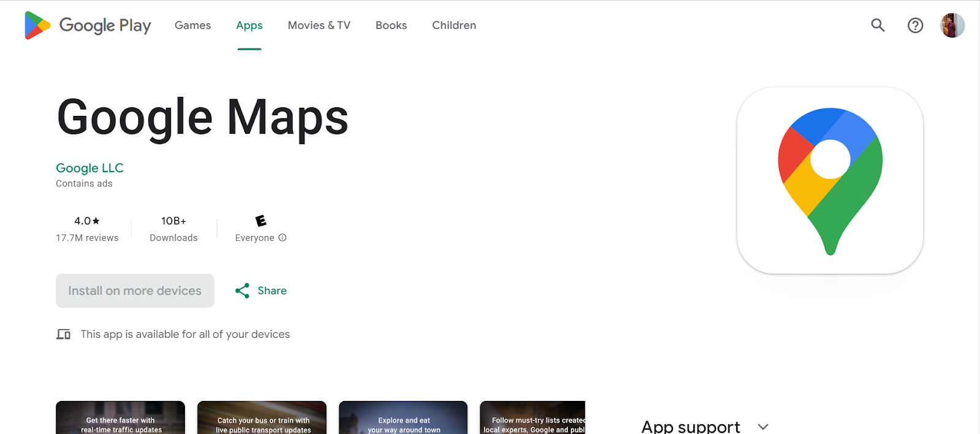Image resolution: width=980 pixels, height=434 pixels.
Task: Click 'This app is available' text
Action: pyautogui.click(x=185, y=334)
